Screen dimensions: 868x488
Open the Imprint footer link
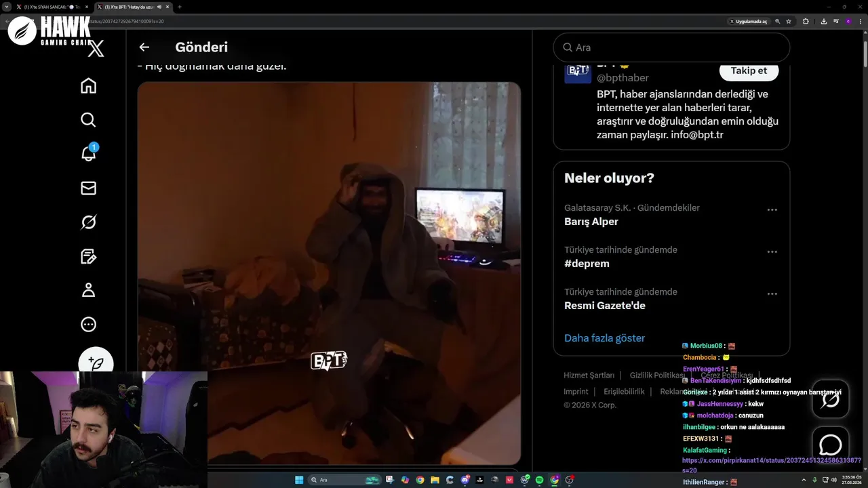576,391
